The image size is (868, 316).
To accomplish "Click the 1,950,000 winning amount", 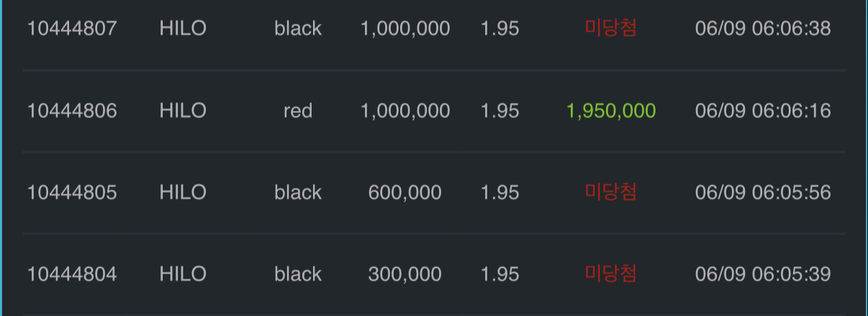I will tap(611, 111).
